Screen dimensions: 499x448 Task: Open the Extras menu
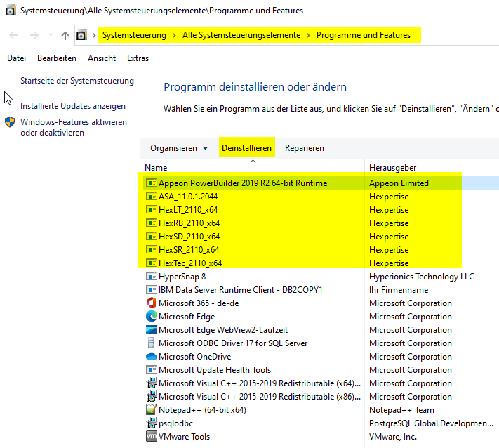tap(138, 58)
